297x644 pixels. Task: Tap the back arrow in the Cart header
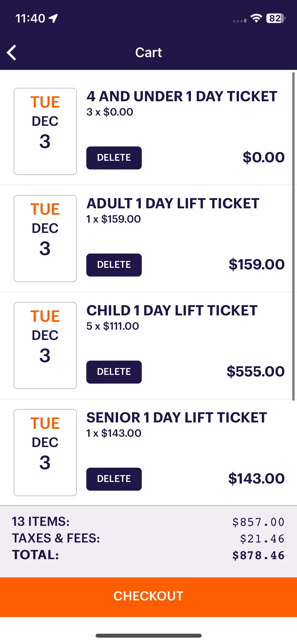coord(12,52)
